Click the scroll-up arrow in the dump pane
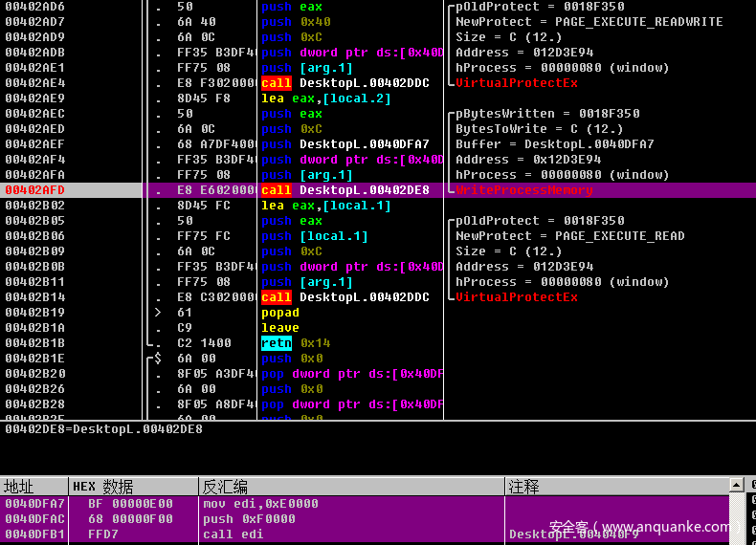Image resolution: width=756 pixels, height=545 pixels. tap(737, 487)
